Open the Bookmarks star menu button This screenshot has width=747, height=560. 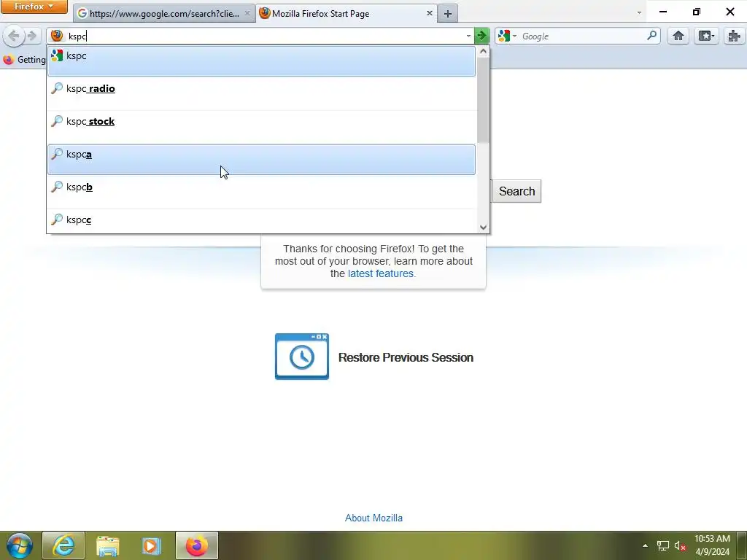pos(706,36)
